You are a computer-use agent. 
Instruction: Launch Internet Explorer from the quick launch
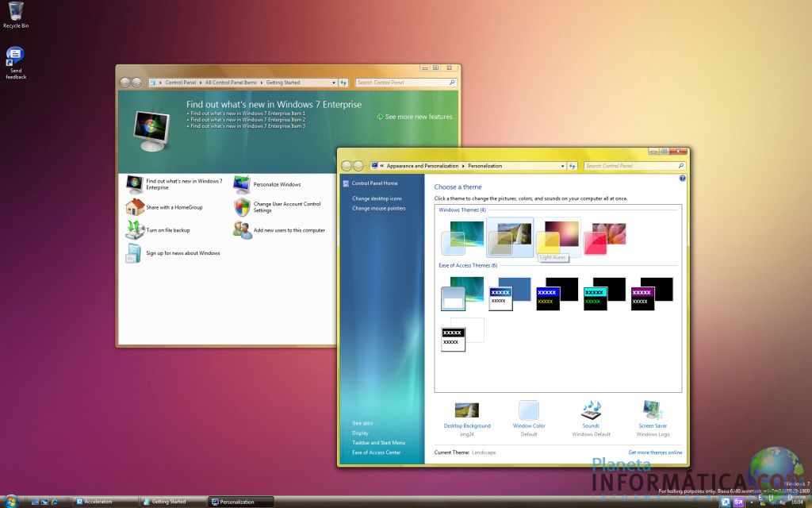click(55, 502)
